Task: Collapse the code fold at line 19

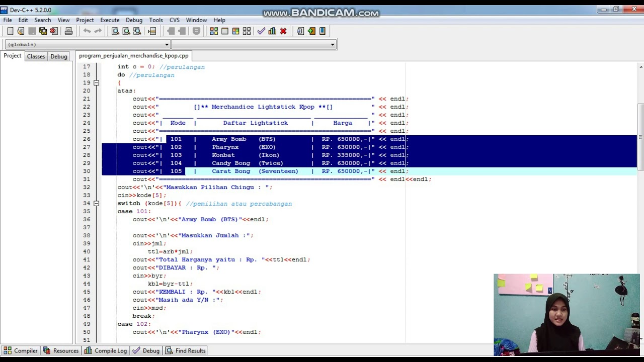Action: [x=96, y=83]
